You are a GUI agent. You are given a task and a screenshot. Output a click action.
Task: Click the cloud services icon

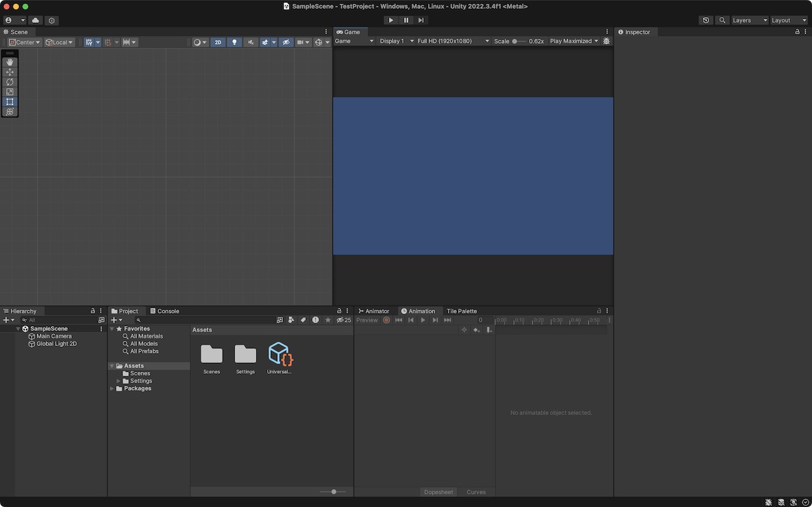(36, 20)
